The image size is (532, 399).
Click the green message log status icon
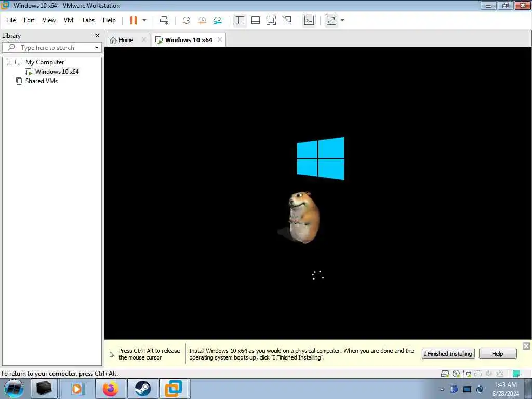(516, 374)
